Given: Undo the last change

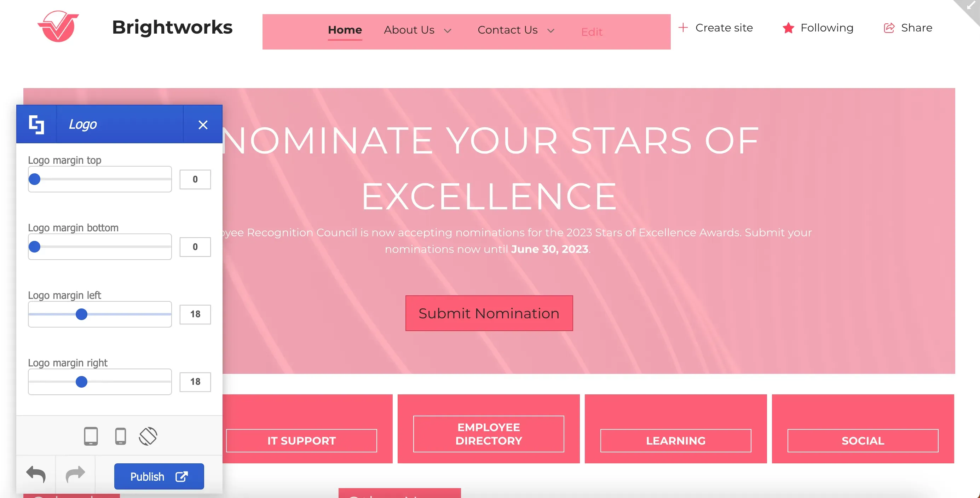Looking at the screenshot, I should coord(36,475).
